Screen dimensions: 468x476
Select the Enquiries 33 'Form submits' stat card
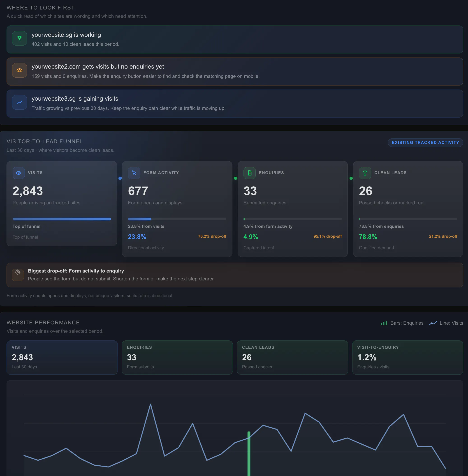point(177,358)
